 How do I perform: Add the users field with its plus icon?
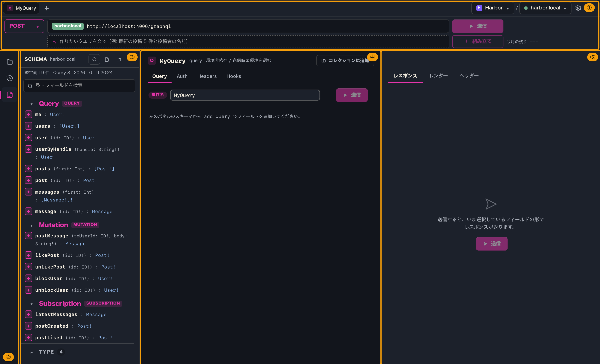coord(28,126)
